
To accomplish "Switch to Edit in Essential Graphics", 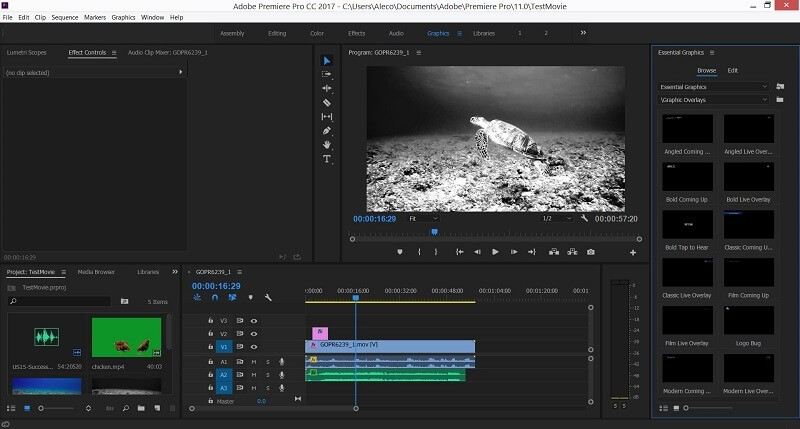I will [x=732, y=70].
